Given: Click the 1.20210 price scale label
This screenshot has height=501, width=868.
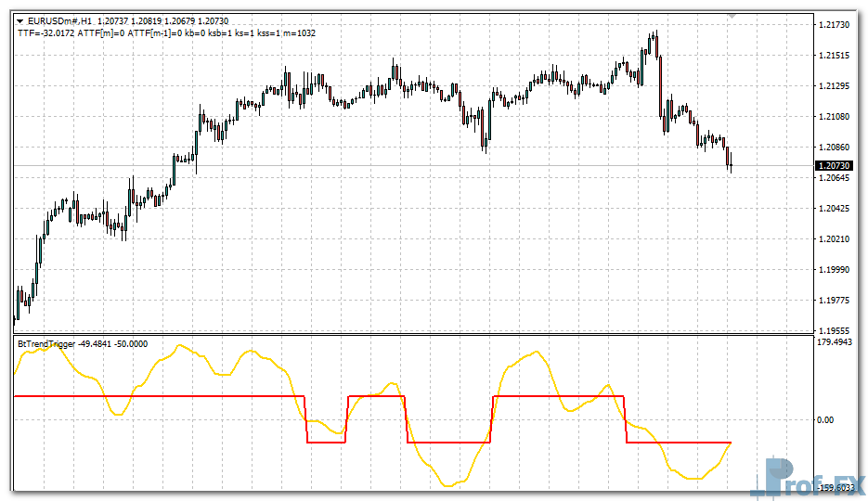Looking at the screenshot, I should click(833, 238).
